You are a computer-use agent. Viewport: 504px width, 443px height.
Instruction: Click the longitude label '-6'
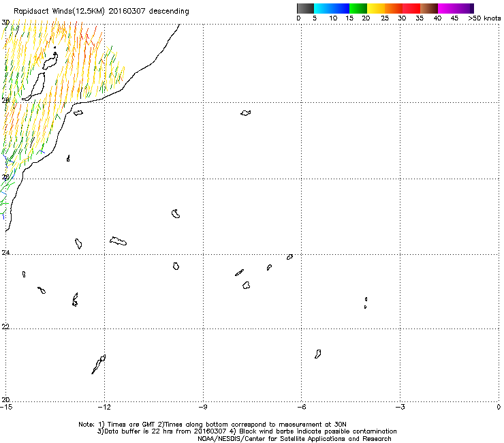[302, 407]
